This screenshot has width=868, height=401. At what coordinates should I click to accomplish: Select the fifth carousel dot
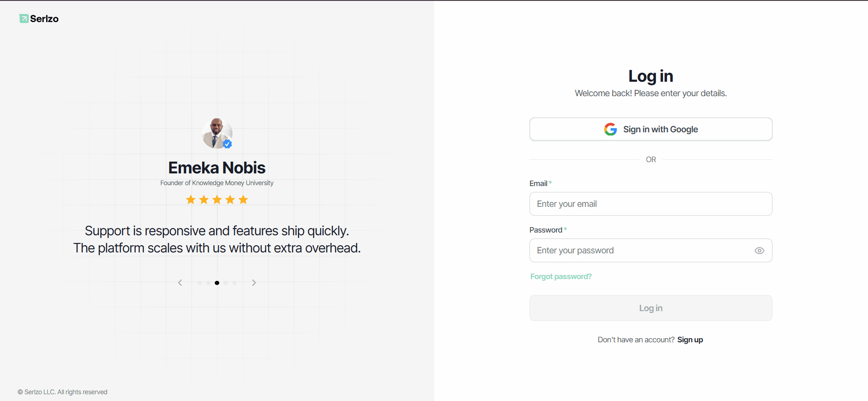[234, 283]
